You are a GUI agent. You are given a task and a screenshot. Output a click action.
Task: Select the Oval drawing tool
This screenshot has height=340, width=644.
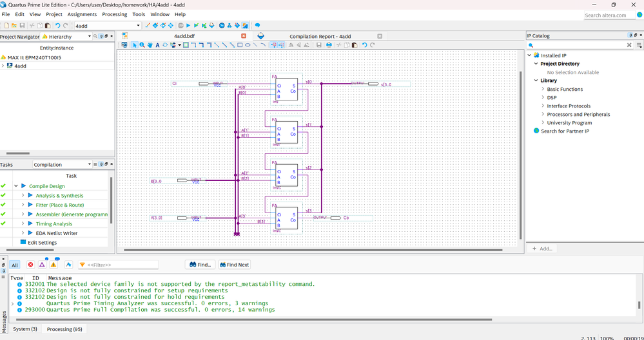(248, 45)
